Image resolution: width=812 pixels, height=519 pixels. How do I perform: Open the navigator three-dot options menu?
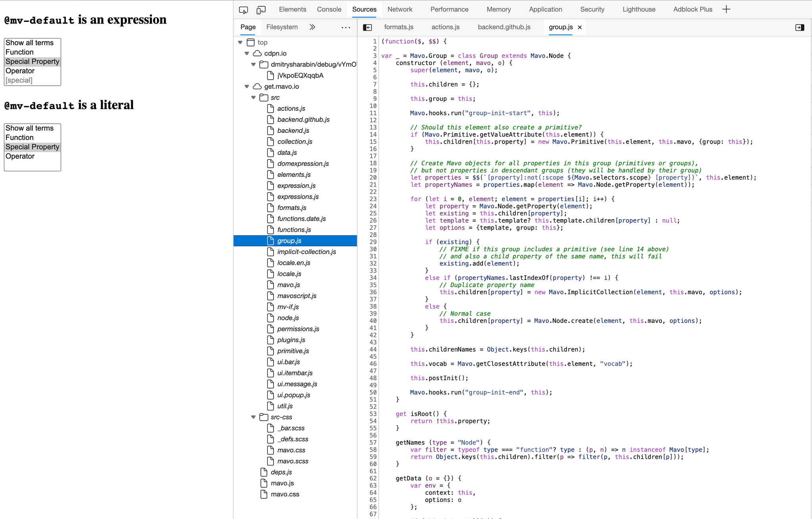[345, 27]
